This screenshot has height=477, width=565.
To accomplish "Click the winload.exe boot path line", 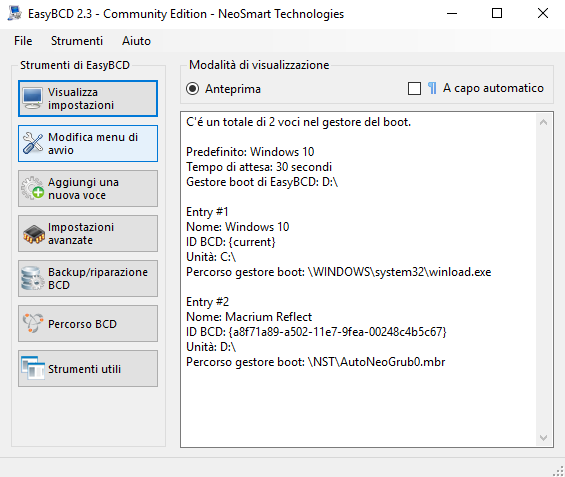I will (x=338, y=272).
